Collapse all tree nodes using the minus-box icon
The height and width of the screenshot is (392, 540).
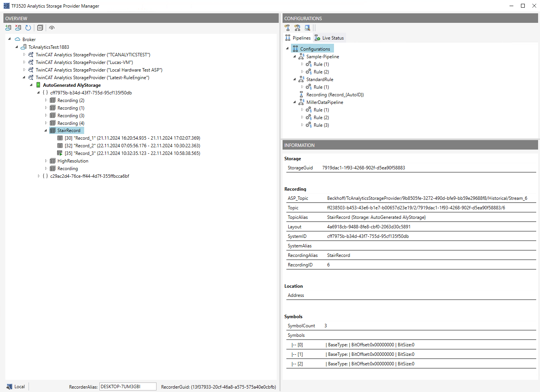point(40,28)
